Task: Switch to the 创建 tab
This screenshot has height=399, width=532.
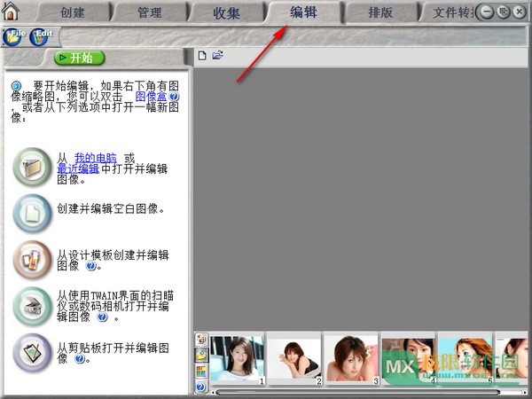Action: coord(73,13)
